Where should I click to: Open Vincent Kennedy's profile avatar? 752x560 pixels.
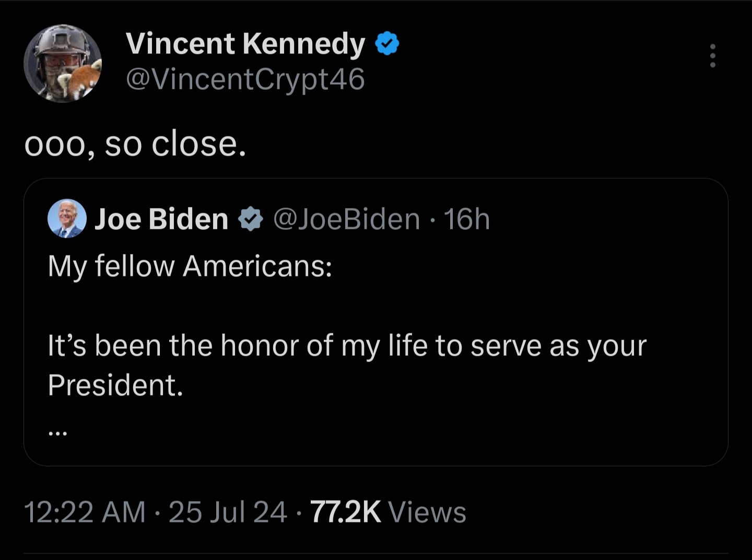[63, 63]
